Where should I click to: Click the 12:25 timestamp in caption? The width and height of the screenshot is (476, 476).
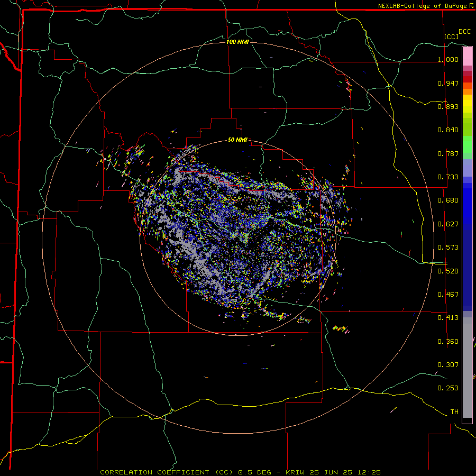point(369,472)
